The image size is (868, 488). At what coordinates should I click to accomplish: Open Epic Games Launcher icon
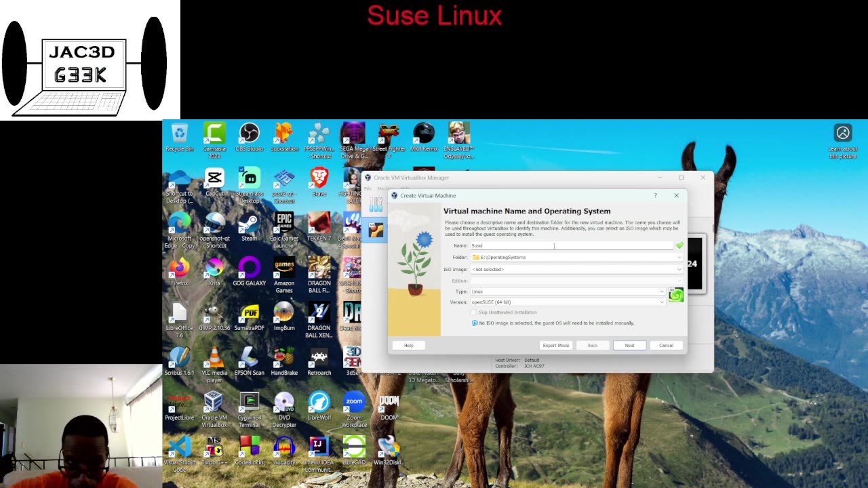pyautogui.click(x=284, y=230)
